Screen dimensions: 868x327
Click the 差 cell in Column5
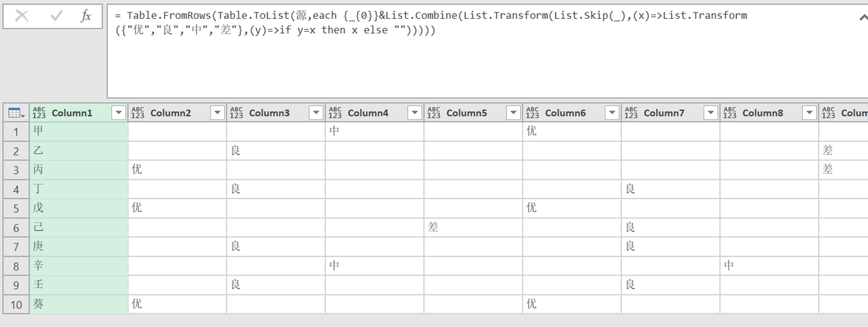(473, 227)
